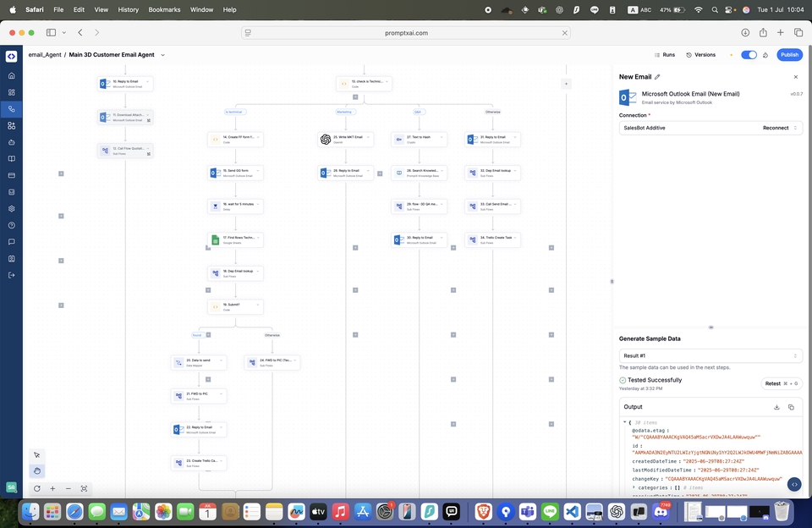
Task: Open the Result #1 dropdown
Action: [710, 355]
